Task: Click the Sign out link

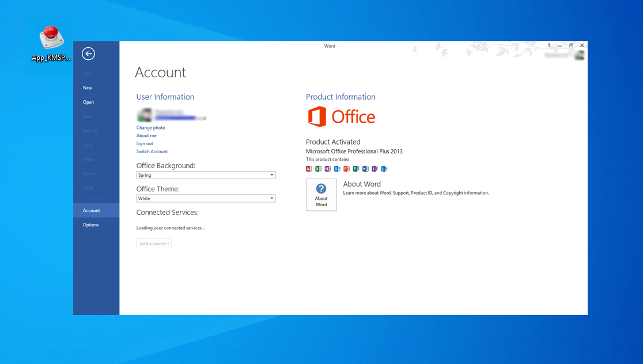Action: (x=145, y=143)
